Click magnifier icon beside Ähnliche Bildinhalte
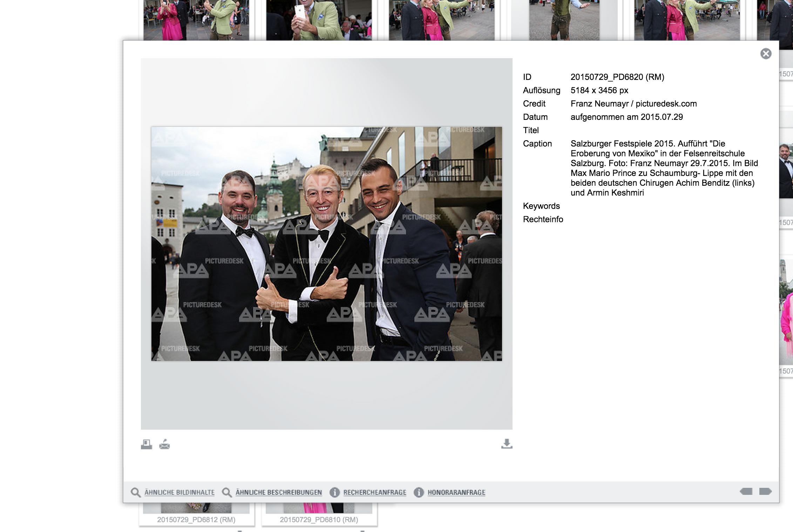 (x=135, y=492)
